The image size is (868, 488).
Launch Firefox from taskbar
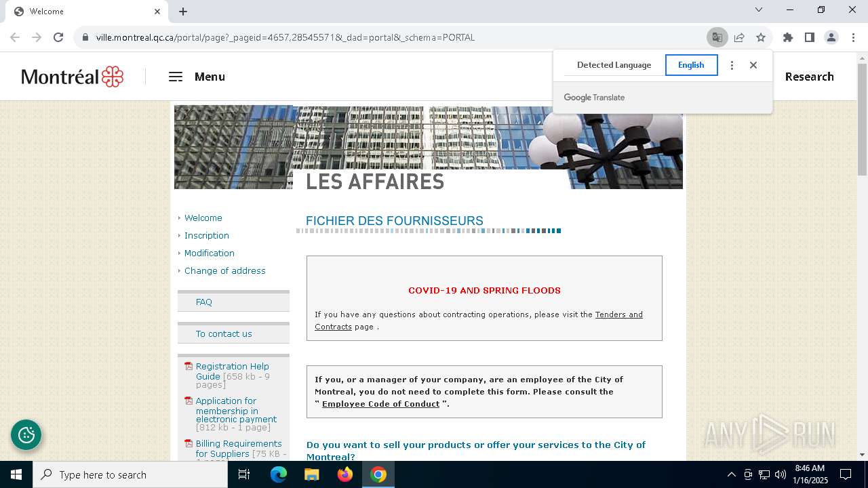(x=345, y=474)
